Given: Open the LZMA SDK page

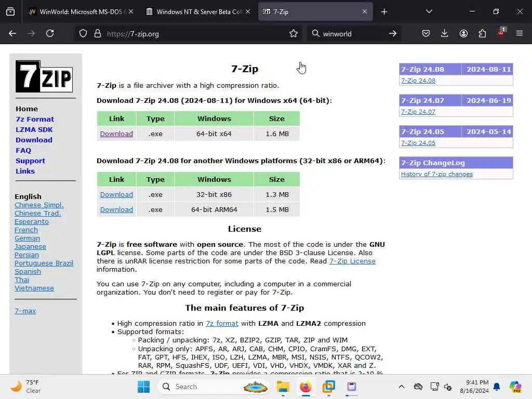Looking at the screenshot, I should [34, 129].
